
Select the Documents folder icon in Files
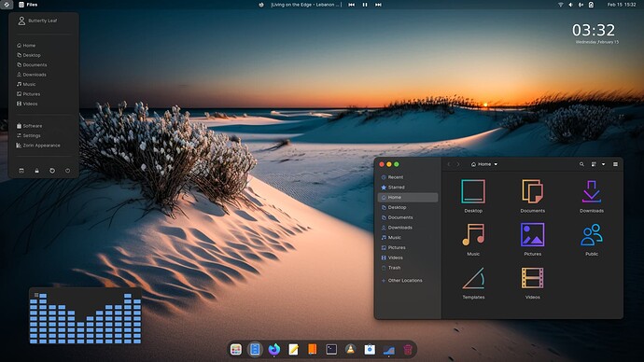533,191
